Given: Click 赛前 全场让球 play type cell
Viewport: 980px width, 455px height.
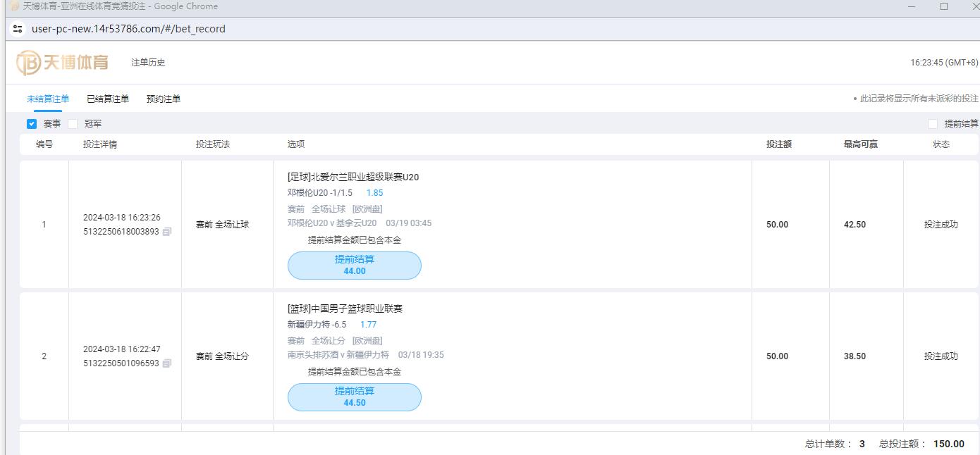Looking at the screenshot, I should pos(222,225).
